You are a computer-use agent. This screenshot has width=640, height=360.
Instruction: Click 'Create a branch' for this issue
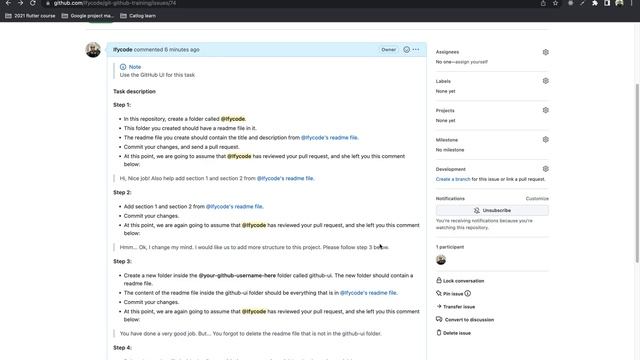click(453, 179)
